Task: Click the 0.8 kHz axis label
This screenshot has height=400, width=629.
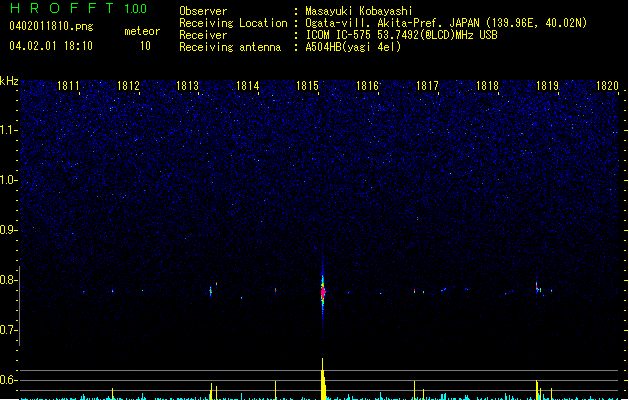Action: [8, 280]
